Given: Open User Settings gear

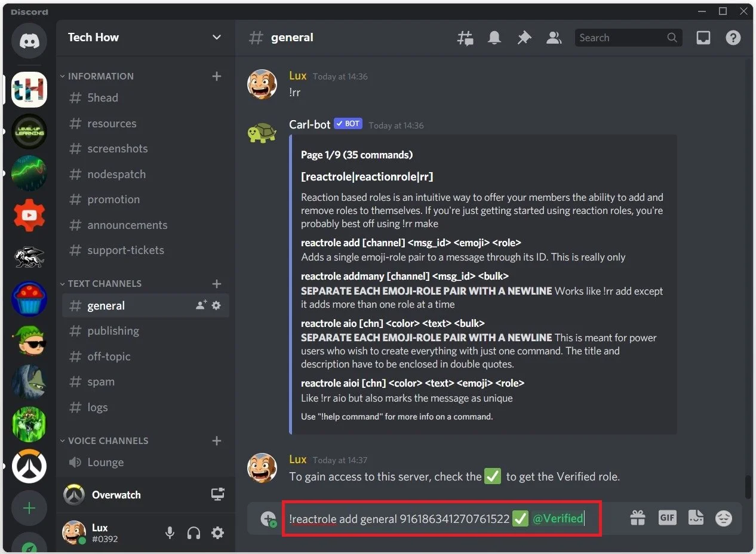Looking at the screenshot, I should coord(218,532).
